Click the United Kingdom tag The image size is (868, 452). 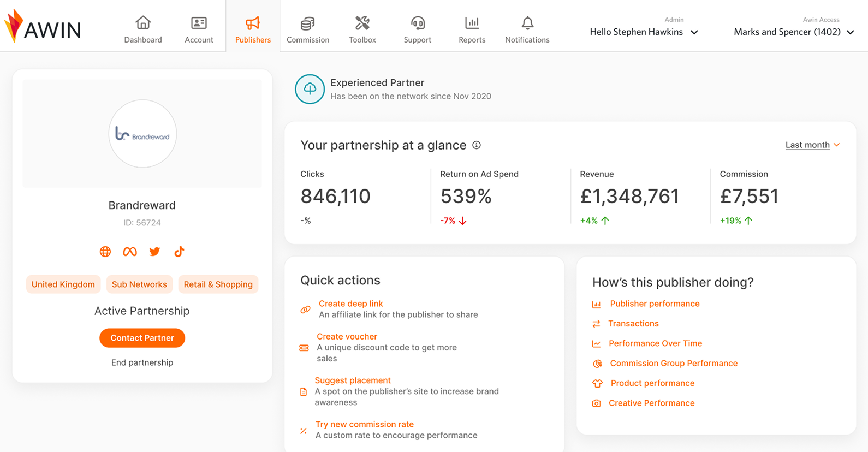pyautogui.click(x=63, y=284)
